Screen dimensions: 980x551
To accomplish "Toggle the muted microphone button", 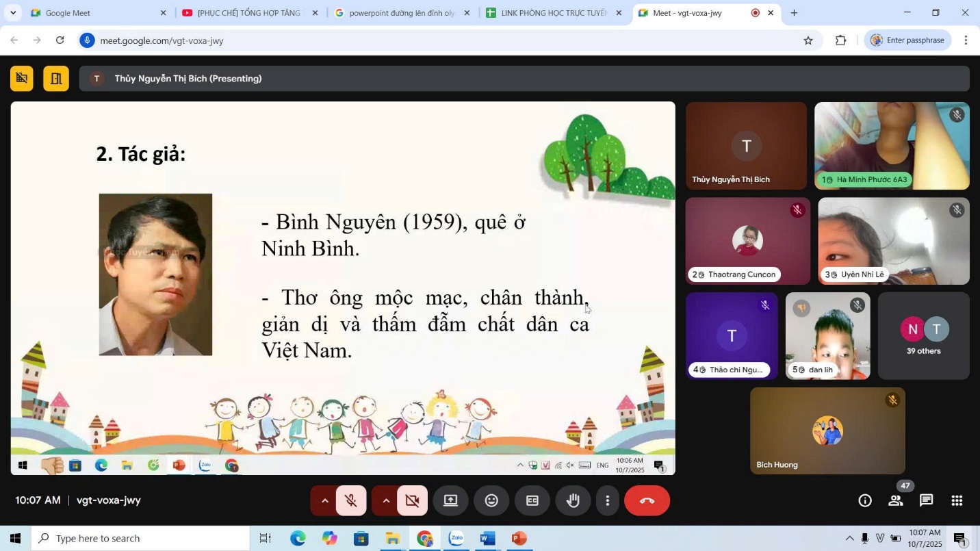I will pyautogui.click(x=351, y=500).
